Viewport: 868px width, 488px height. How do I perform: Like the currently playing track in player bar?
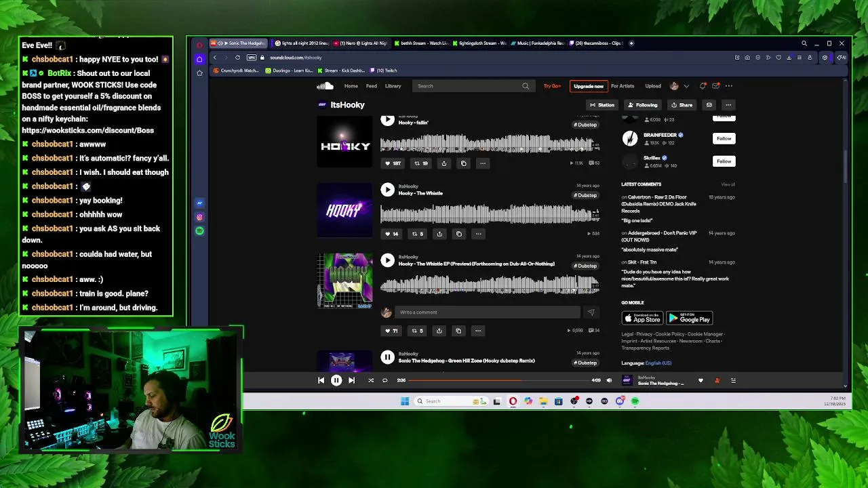[x=701, y=381]
